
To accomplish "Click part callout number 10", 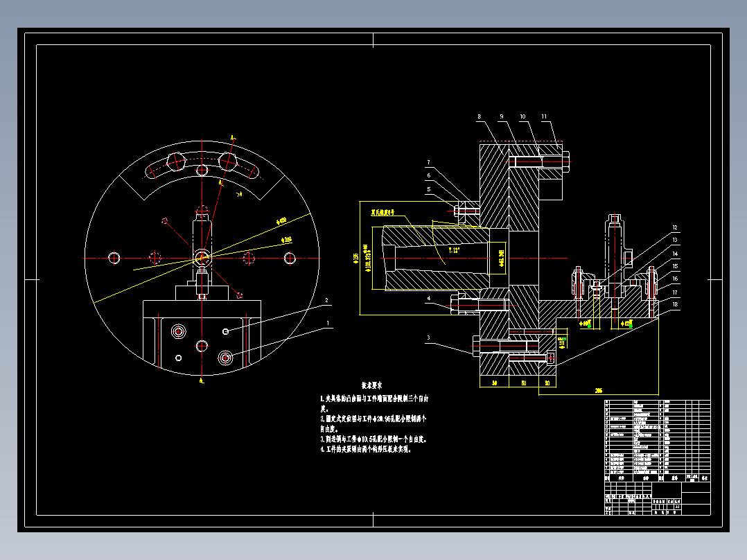I will pos(522,116).
